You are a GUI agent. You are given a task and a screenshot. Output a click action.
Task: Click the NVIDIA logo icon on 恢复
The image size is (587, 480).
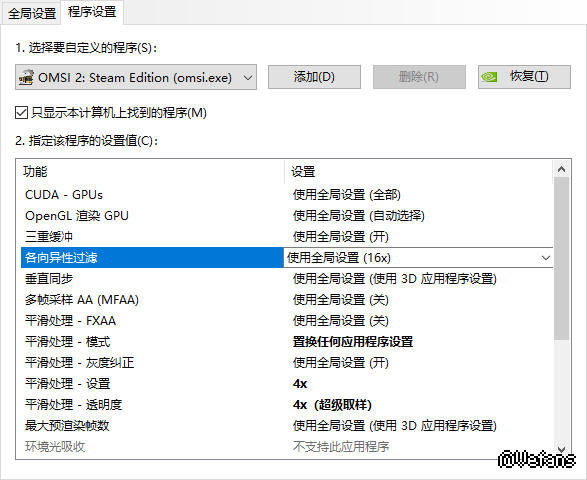[x=489, y=77]
